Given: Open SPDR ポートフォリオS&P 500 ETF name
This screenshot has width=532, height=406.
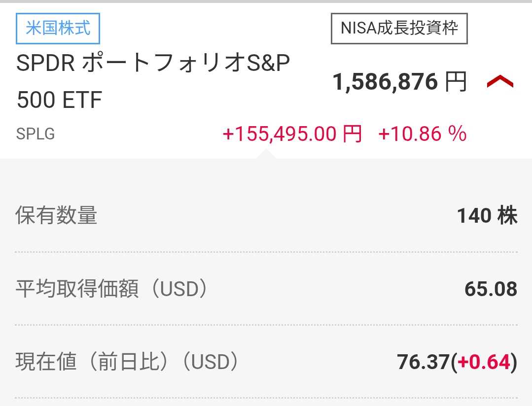Looking at the screenshot, I should click(153, 81).
